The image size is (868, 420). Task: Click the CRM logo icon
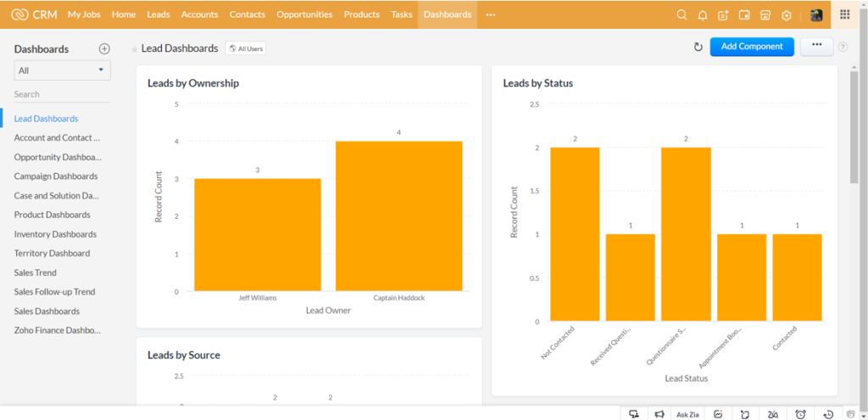pos(19,14)
